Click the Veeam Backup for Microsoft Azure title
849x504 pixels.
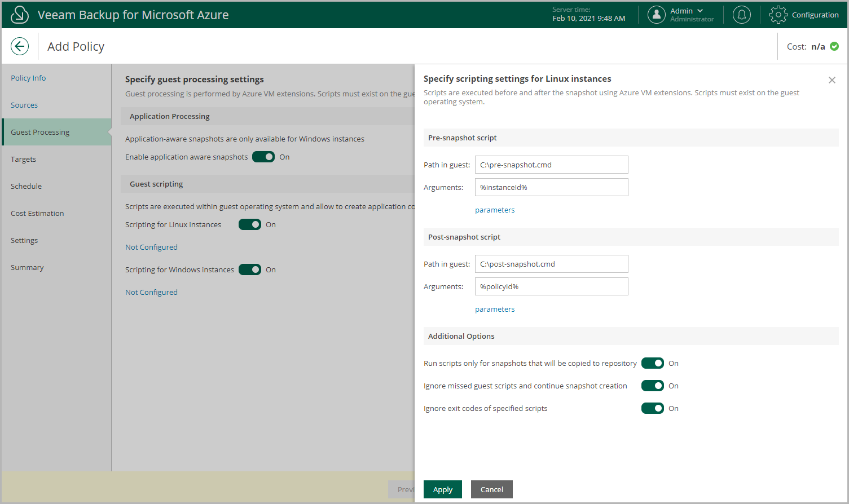click(133, 15)
